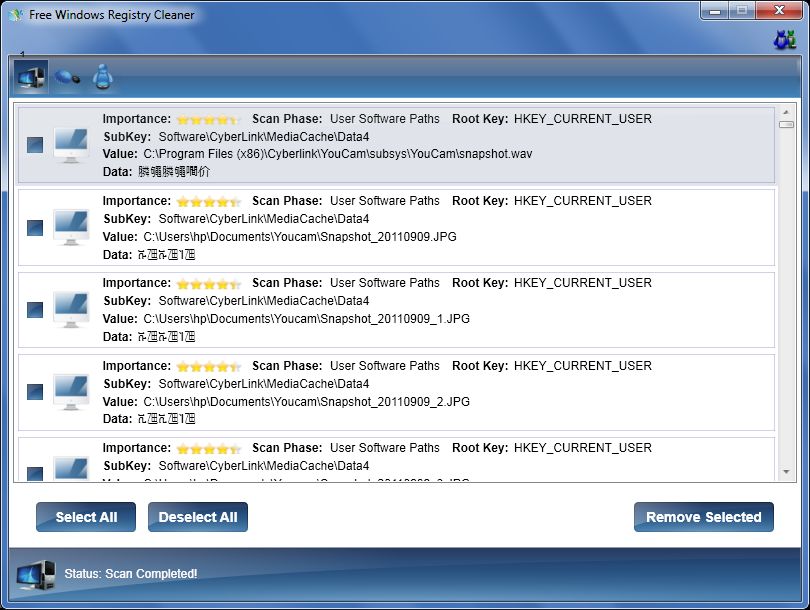
Task: Click the computer icon beside Status text
Action: (36, 575)
